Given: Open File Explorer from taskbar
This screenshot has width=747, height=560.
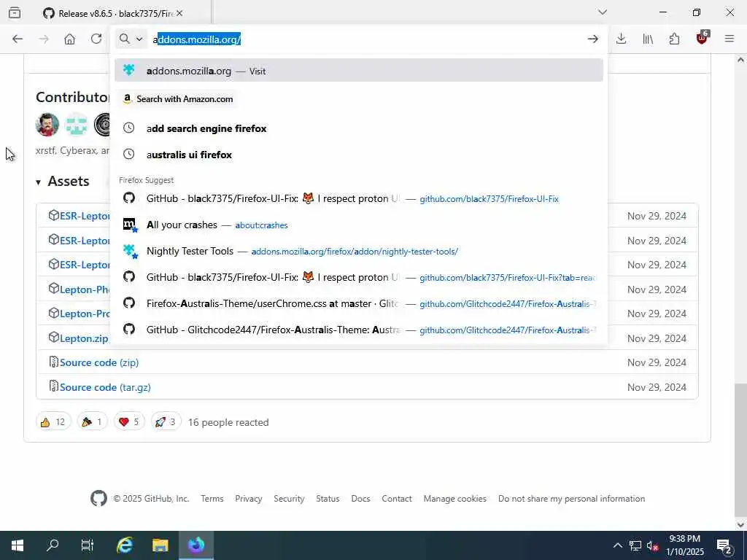Looking at the screenshot, I should pyautogui.click(x=160, y=545).
